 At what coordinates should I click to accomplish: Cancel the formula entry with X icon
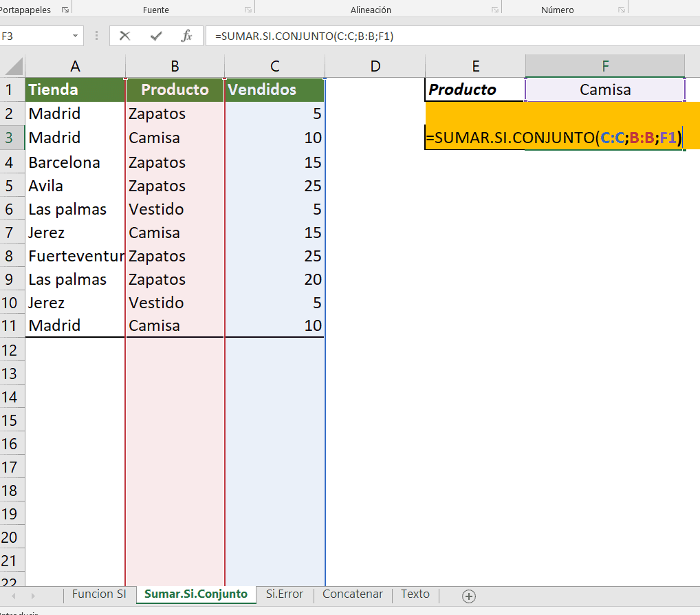[125, 36]
